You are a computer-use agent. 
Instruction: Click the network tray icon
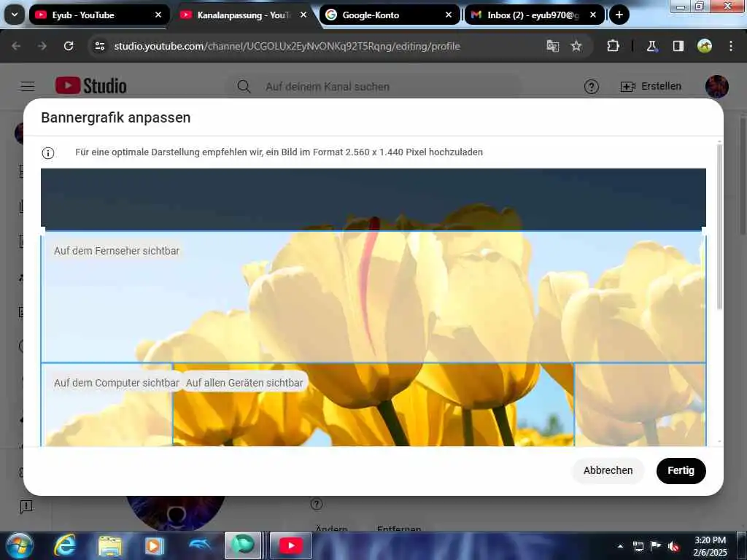(638, 546)
